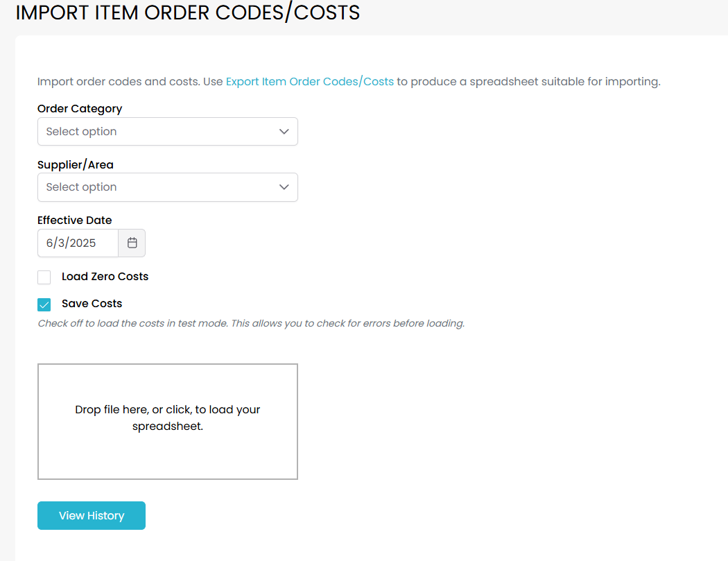Click the Save Costs label text
This screenshot has width=728, height=561.
(92, 304)
